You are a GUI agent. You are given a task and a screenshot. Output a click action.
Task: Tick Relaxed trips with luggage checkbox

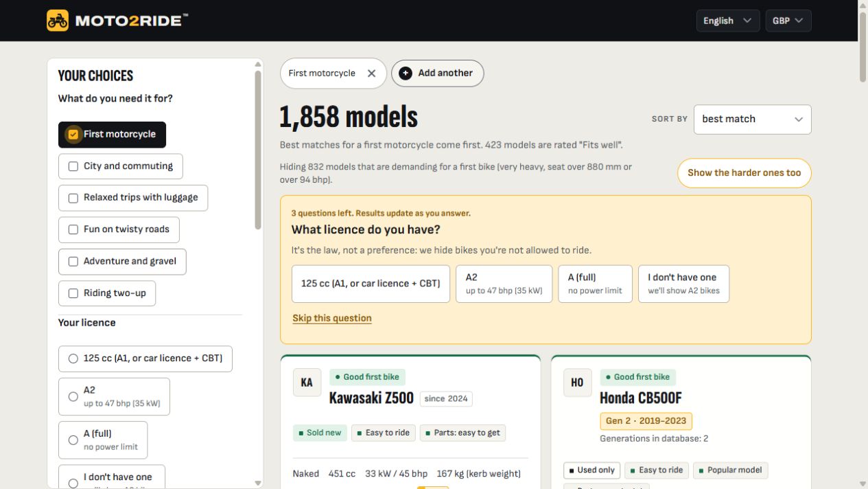(x=73, y=198)
